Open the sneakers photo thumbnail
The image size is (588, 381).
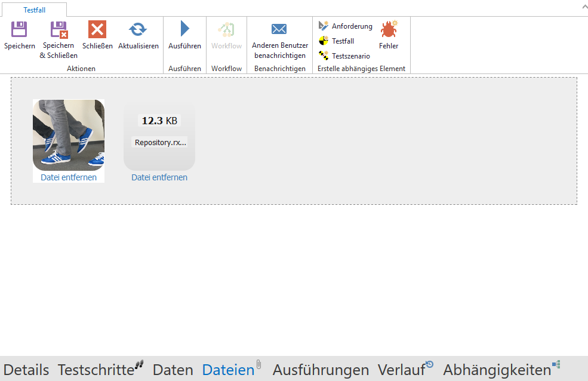click(69, 135)
